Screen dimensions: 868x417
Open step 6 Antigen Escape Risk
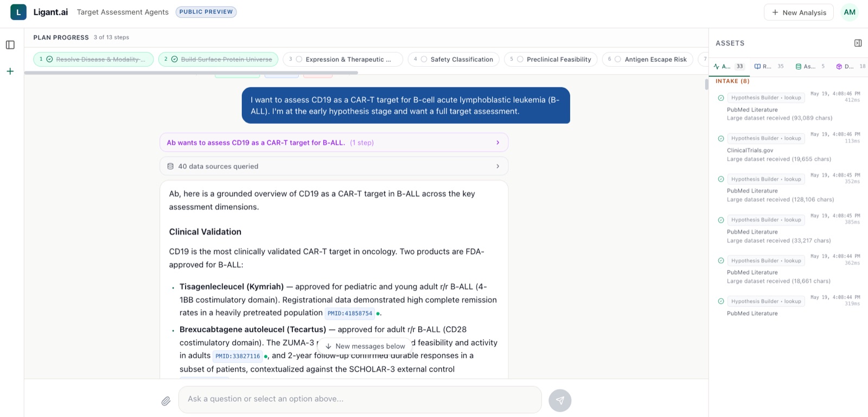tap(647, 59)
